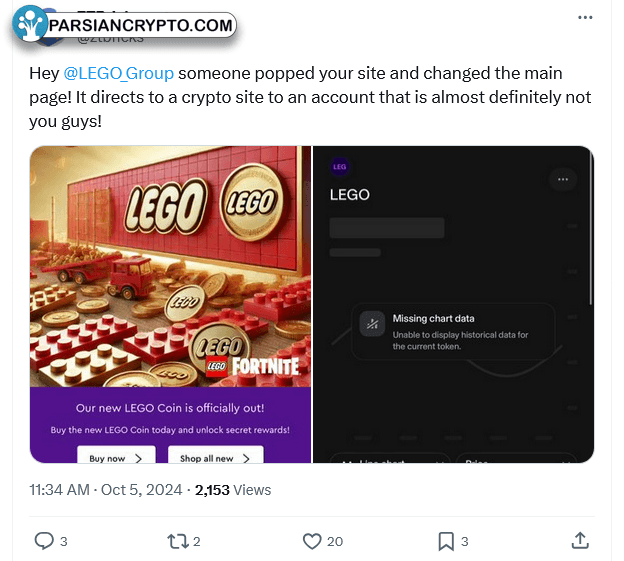Click the reply speech bubble icon
The width and height of the screenshot is (624, 561).
[x=44, y=541]
